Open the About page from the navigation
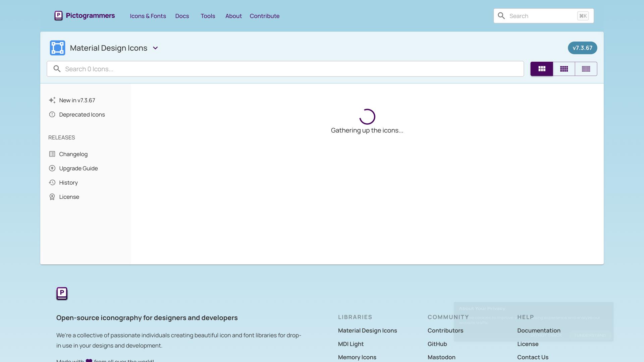644x362 pixels. pos(233,16)
